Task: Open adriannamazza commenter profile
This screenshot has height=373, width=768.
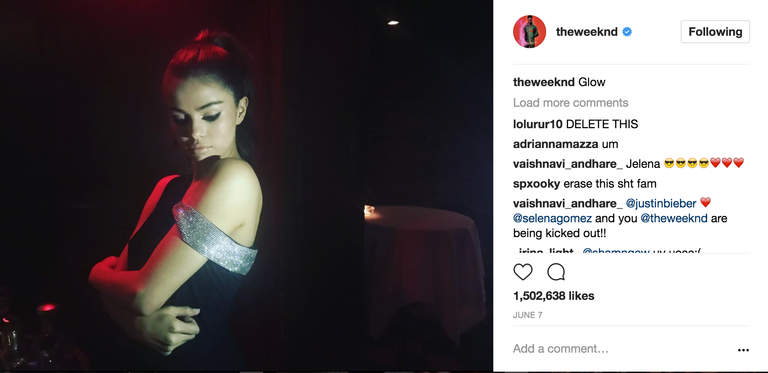Action: tap(555, 144)
